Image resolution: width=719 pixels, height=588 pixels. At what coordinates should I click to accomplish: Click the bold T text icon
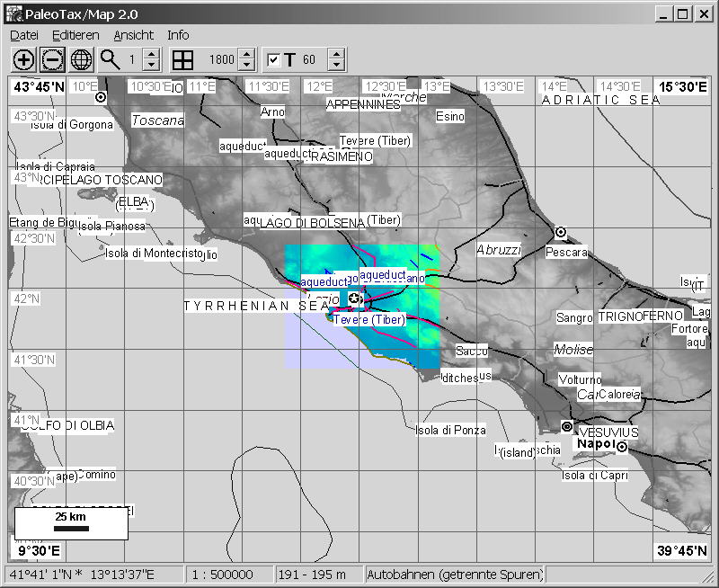click(289, 60)
